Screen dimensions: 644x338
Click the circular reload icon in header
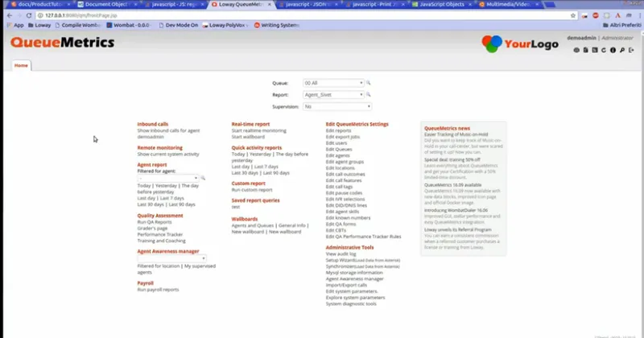[604, 50]
